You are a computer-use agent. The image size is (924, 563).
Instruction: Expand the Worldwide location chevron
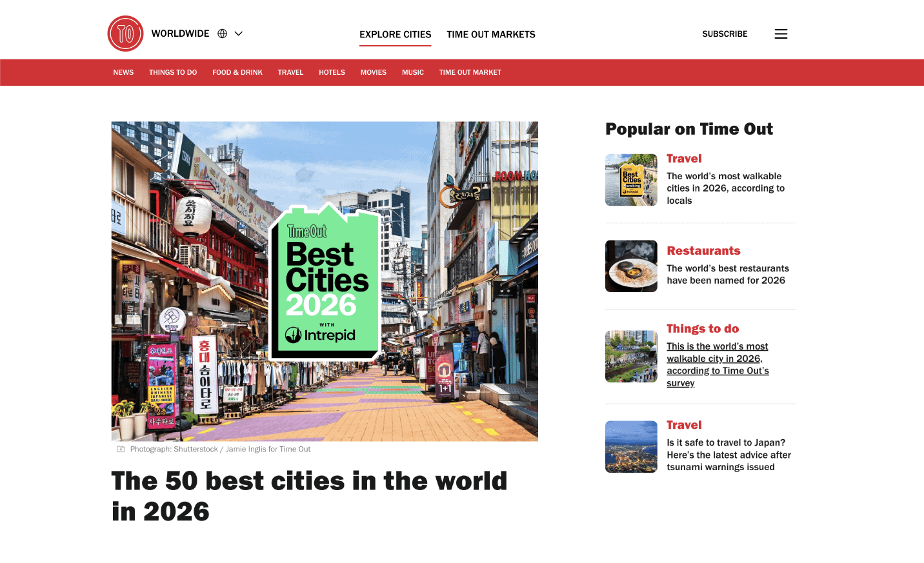239,34
